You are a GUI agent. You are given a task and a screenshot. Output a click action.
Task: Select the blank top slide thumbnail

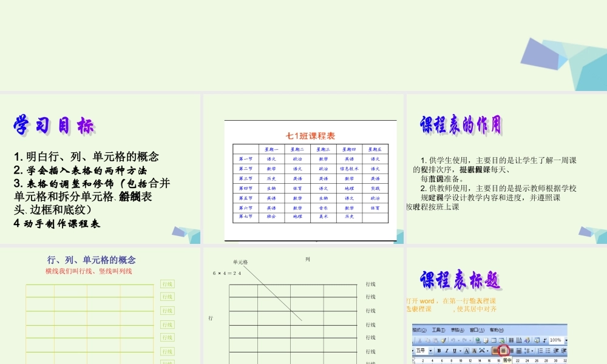pyautogui.click(x=303, y=45)
